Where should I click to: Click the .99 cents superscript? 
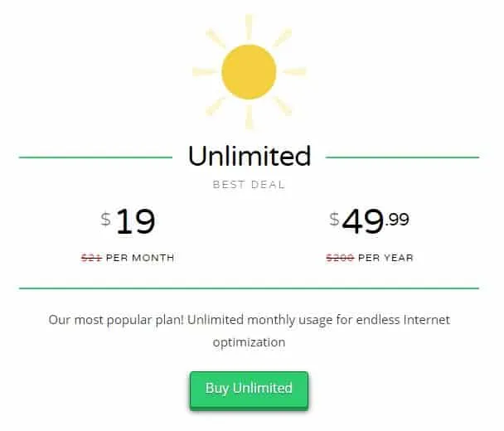[x=397, y=220]
